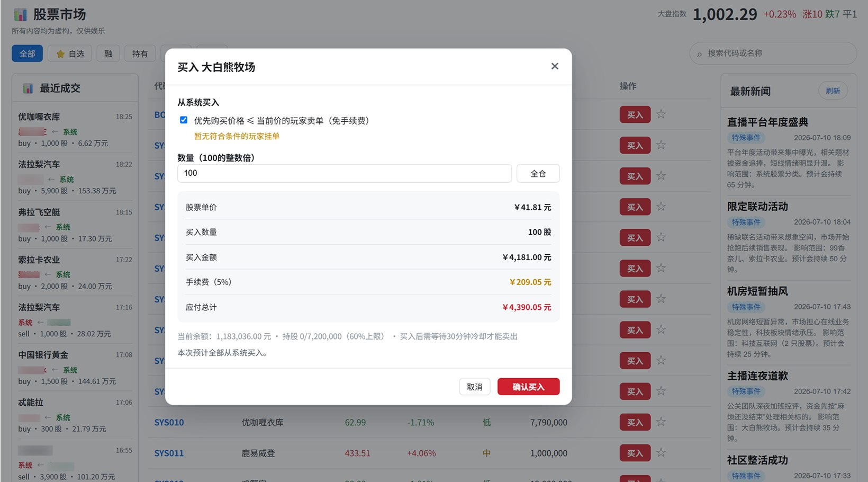Click the change -1.71% in the SYS010 row
Image resolution: width=868 pixels, height=482 pixels.
point(421,422)
